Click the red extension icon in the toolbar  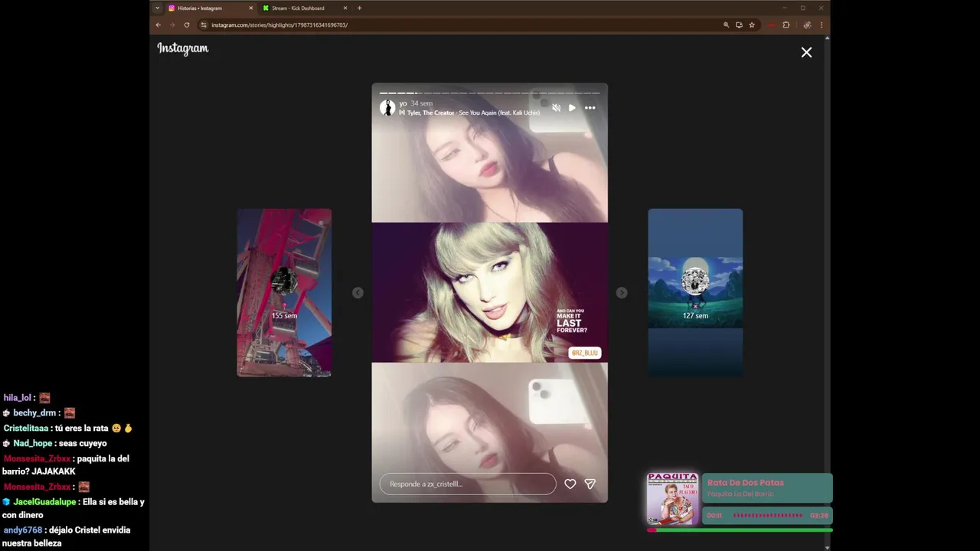click(x=771, y=24)
